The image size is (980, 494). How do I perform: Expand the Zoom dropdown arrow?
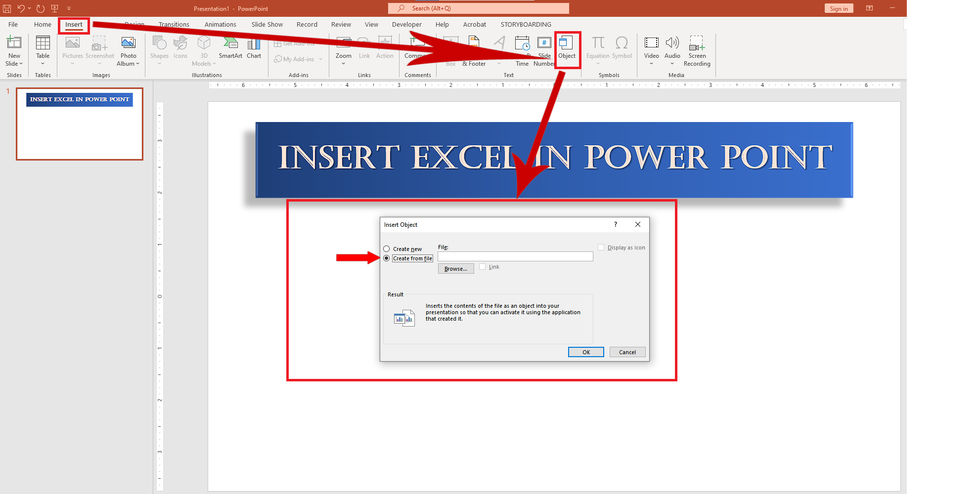click(343, 64)
